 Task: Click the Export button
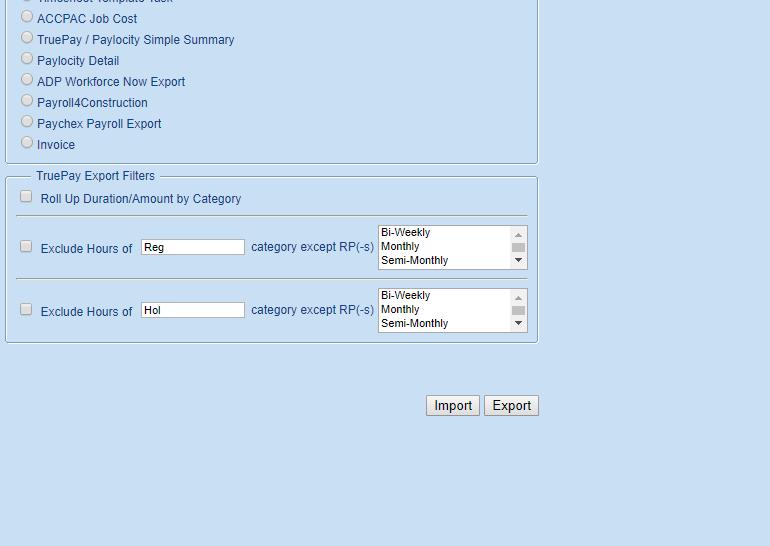(x=511, y=406)
